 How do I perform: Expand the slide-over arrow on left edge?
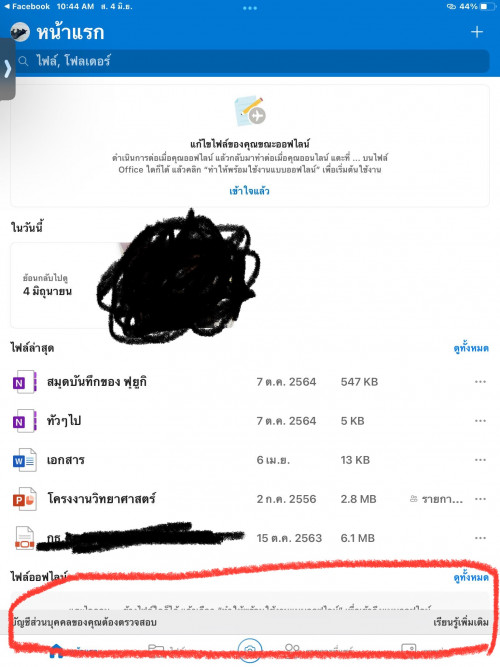pos(7,69)
